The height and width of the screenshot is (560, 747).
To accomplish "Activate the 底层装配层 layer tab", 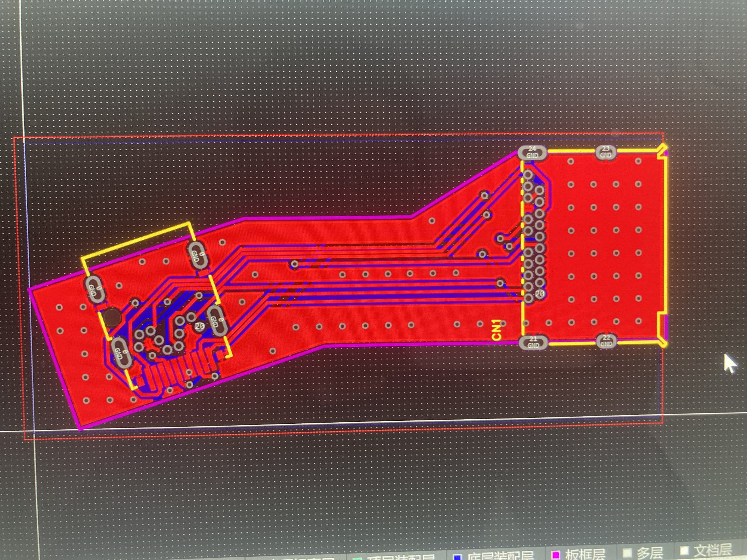I will click(500, 556).
